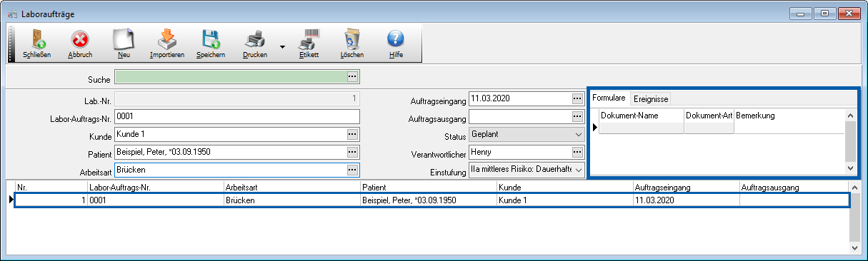This screenshot has height=261, width=868.
Task: Click the Nr. column header in table
Action: click(51, 188)
